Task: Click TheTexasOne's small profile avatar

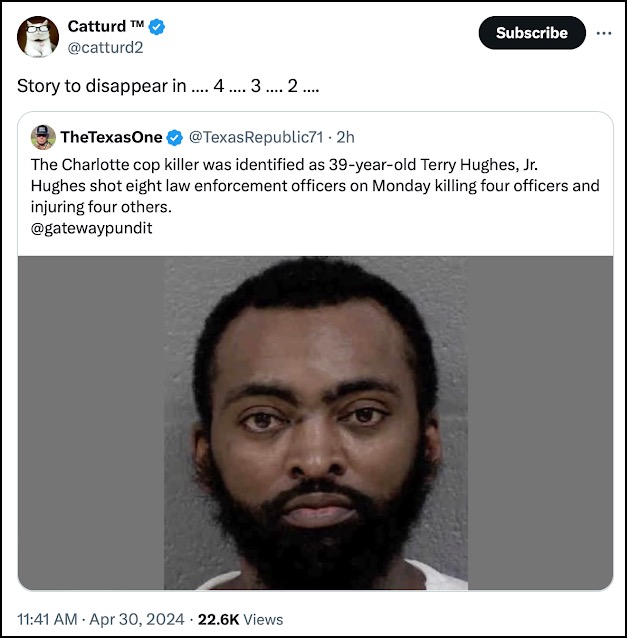Action: point(43,136)
